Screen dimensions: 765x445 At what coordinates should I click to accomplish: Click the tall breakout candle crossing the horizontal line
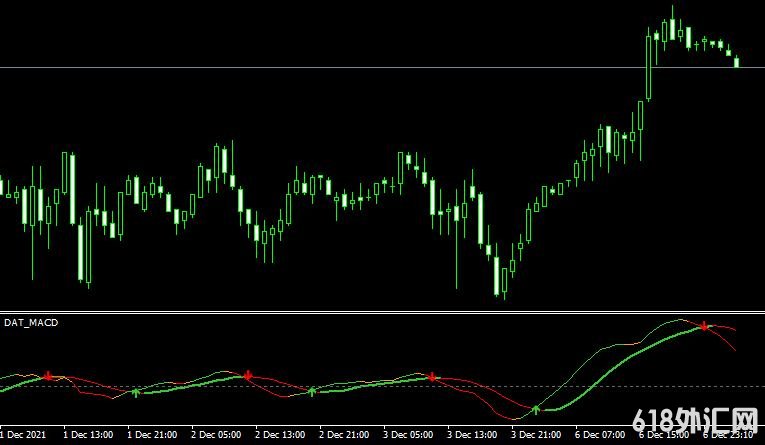[648, 64]
